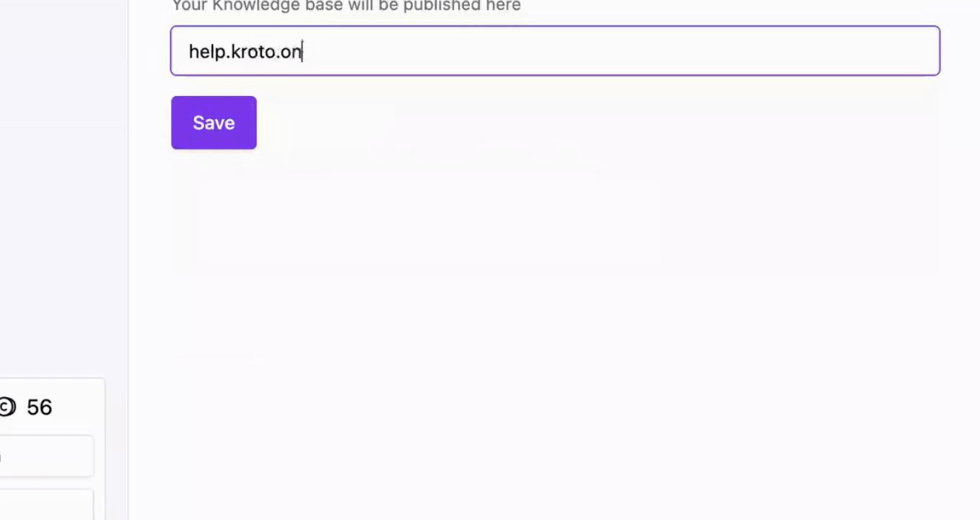Select the 56 credits count
Image resolution: width=980 pixels, height=520 pixels.
tap(39, 407)
